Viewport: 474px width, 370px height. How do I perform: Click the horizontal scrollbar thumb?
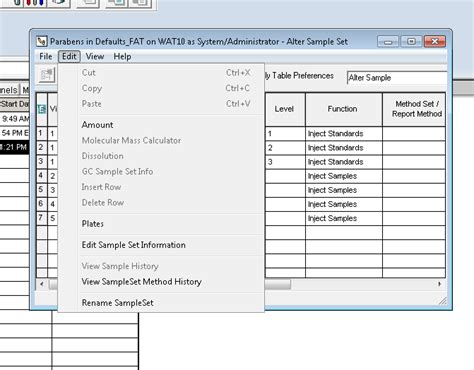pos(278,284)
